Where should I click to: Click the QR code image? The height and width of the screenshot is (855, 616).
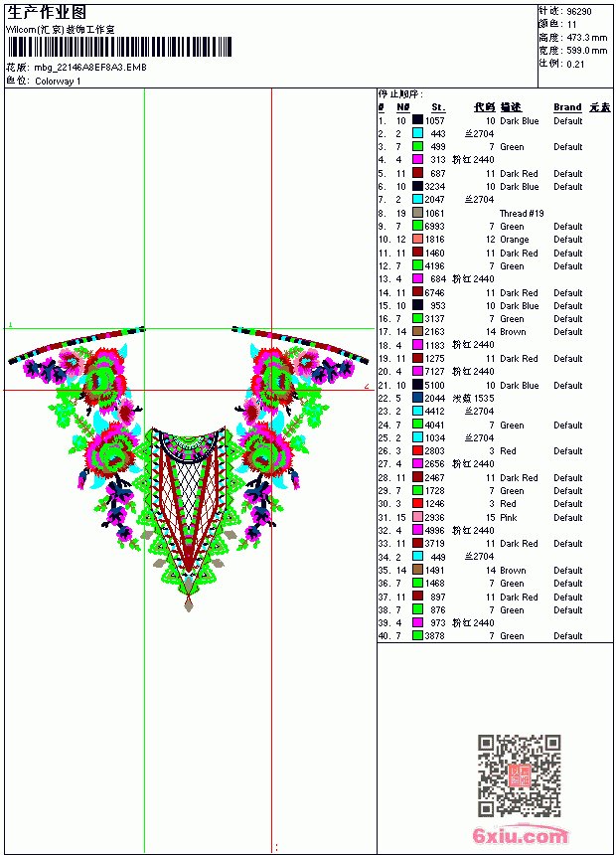[520, 775]
